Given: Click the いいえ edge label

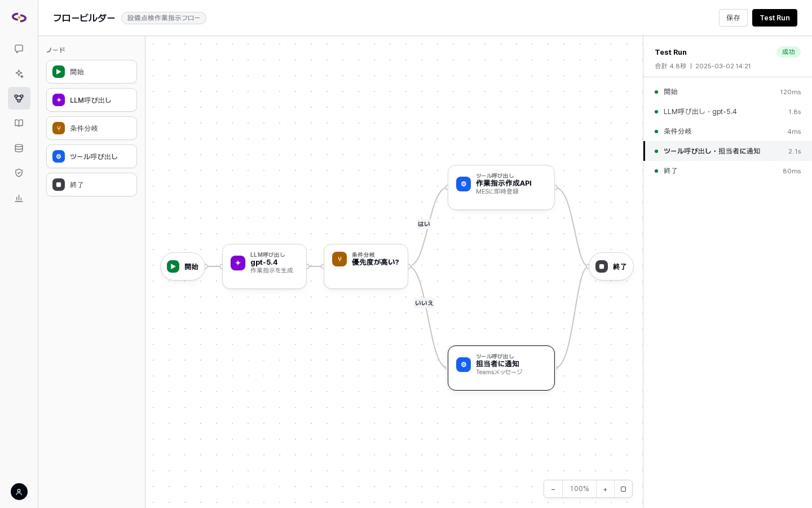Looking at the screenshot, I should (424, 303).
